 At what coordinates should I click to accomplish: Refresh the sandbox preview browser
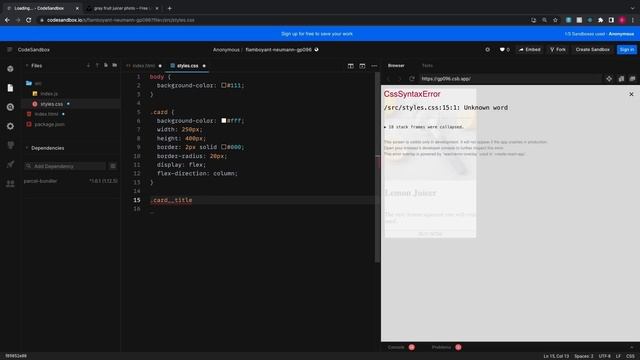(x=412, y=78)
